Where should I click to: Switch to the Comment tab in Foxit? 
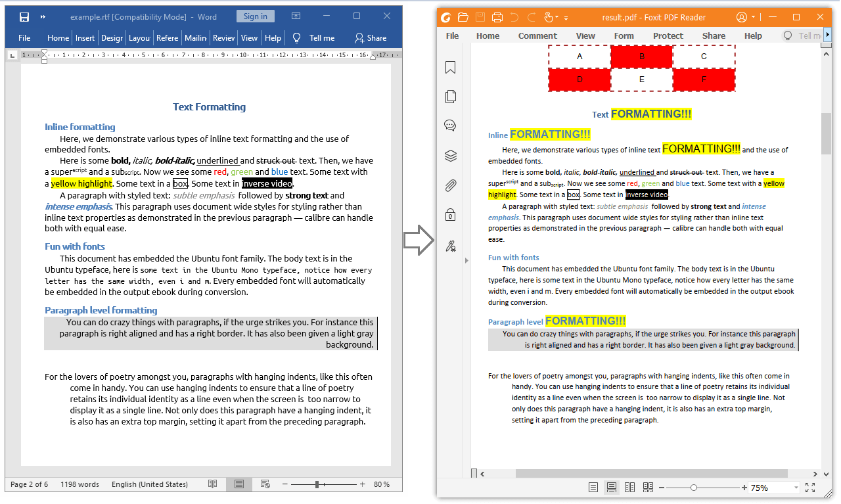(x=537, y=35)
